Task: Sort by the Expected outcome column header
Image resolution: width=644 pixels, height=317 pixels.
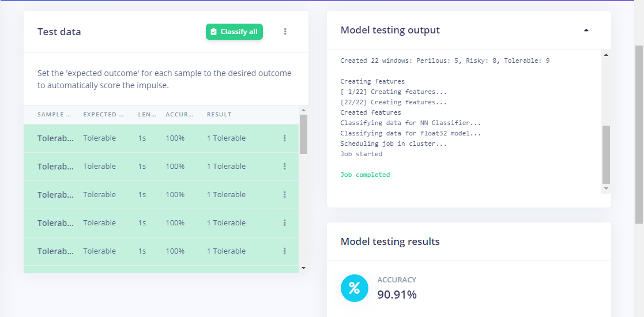Action: 103,115
